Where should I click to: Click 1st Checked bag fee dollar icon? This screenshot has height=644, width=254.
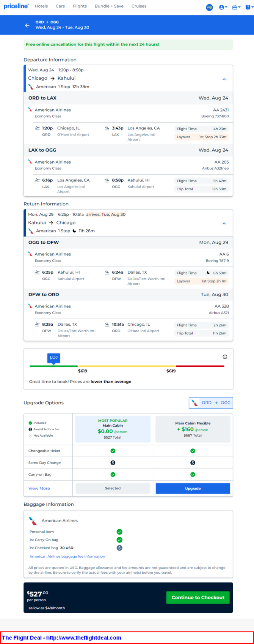point(119,548)
